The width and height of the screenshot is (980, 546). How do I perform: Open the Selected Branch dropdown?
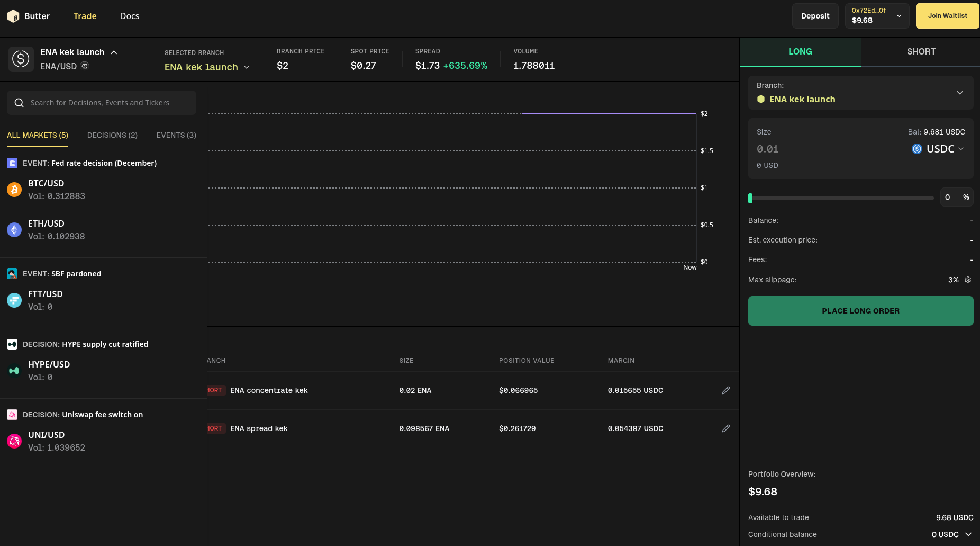point(206,67)
